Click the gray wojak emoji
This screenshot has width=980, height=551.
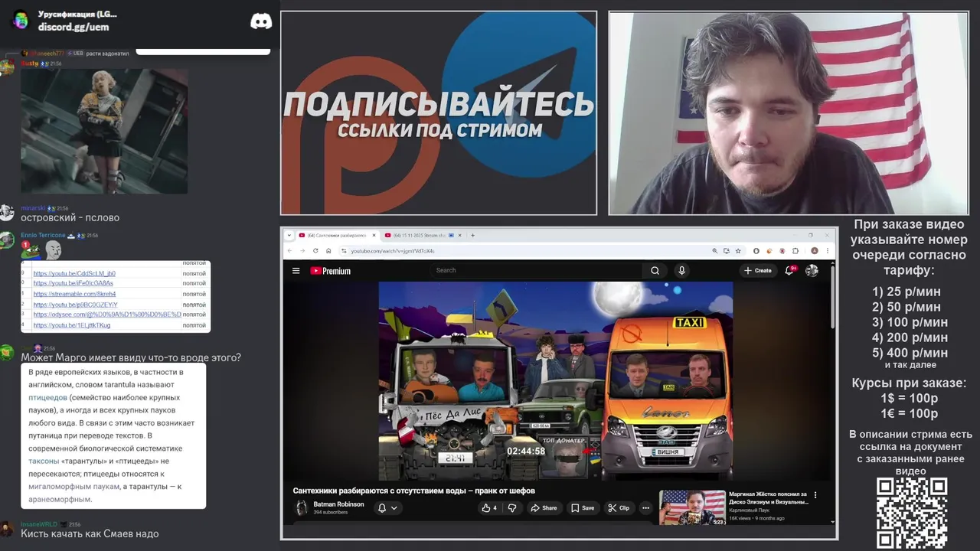[x=53, y=249]
